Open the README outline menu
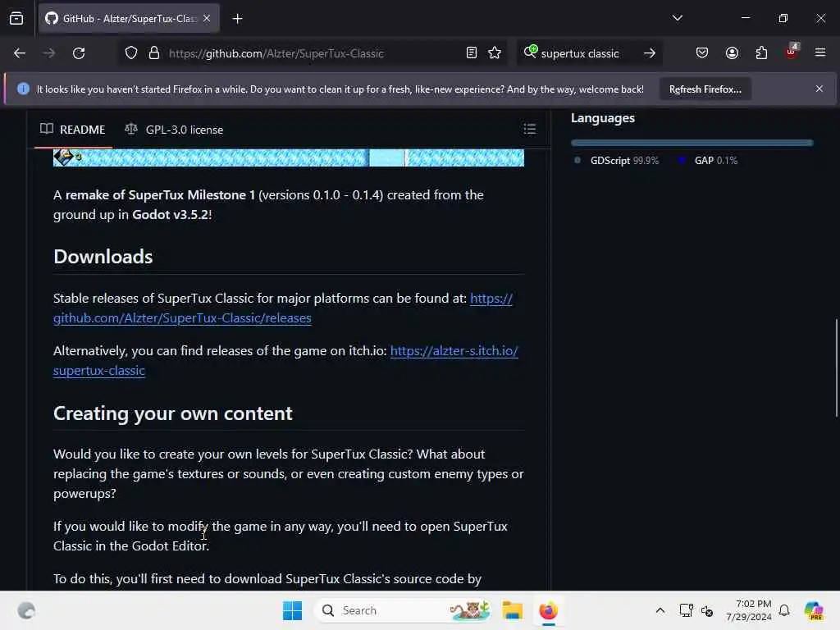The image size is (840, 630). coord(529,129)
